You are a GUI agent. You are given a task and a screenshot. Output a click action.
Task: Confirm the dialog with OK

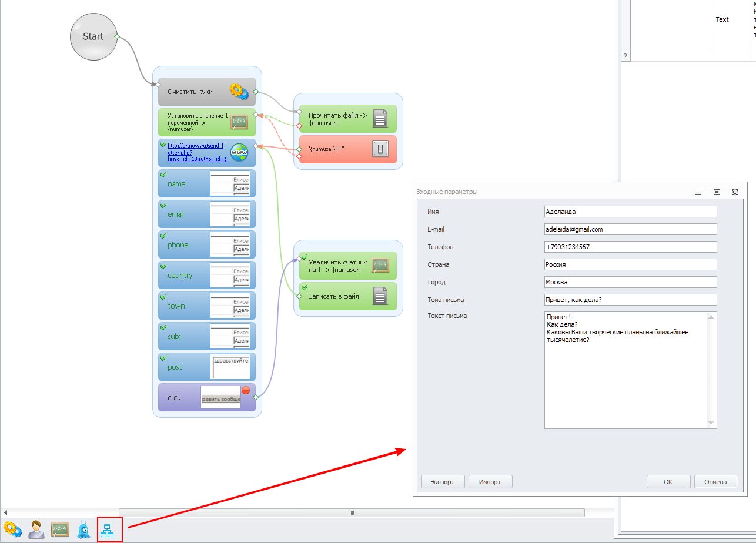(x=668, y=482)
